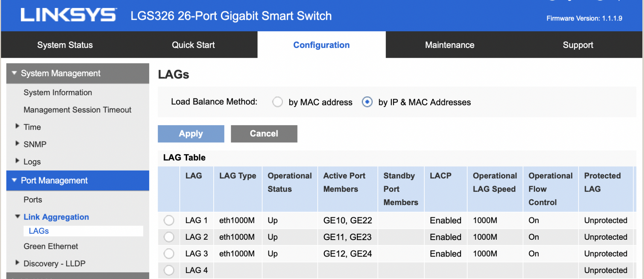Click the Discovery - LLDP menu label
The image size is (644, 279).
click(54, 264)
